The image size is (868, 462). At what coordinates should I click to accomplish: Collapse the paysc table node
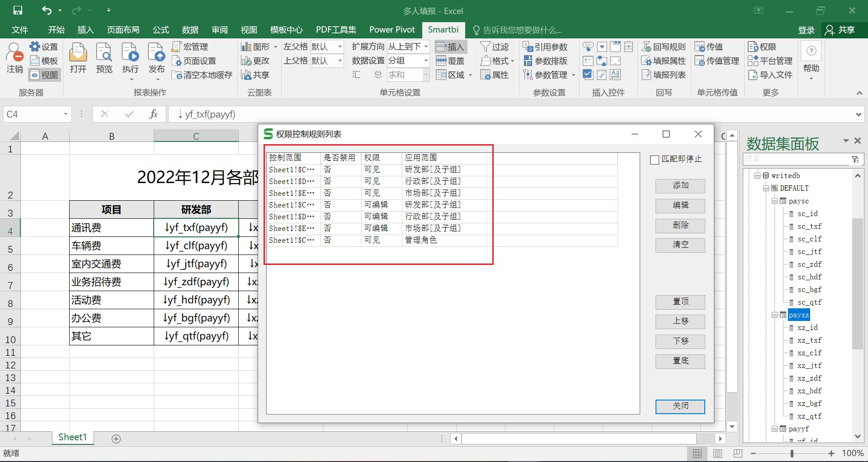[774, 201]
